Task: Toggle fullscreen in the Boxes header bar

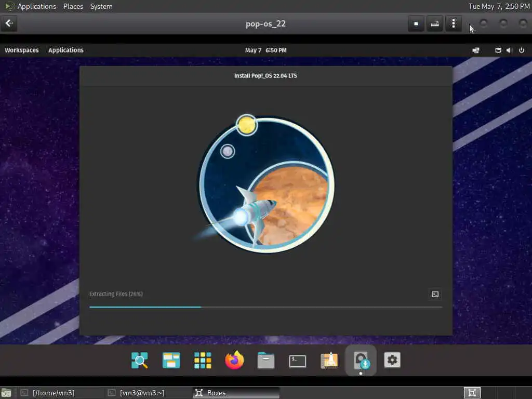Action: click(416, 23)
